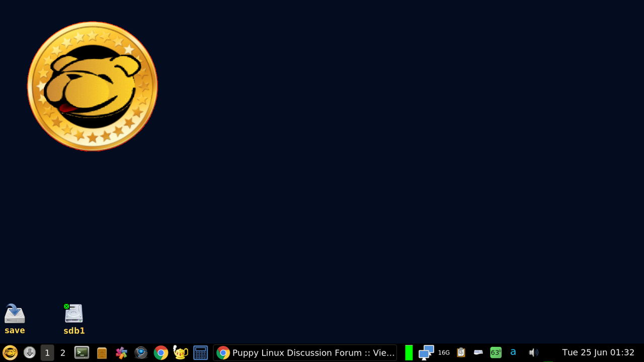The width and height of the screenshot is (644, 362).
Task: Click the keyboard layout tray icon
Action: tap(478, 353)
